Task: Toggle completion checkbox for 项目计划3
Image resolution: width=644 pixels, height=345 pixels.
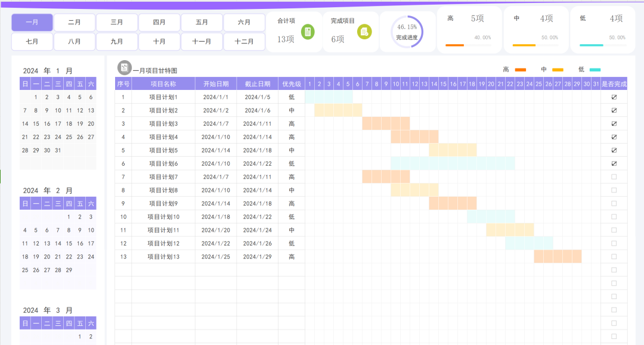Action: pyautogui.click(x=614, y=123)
